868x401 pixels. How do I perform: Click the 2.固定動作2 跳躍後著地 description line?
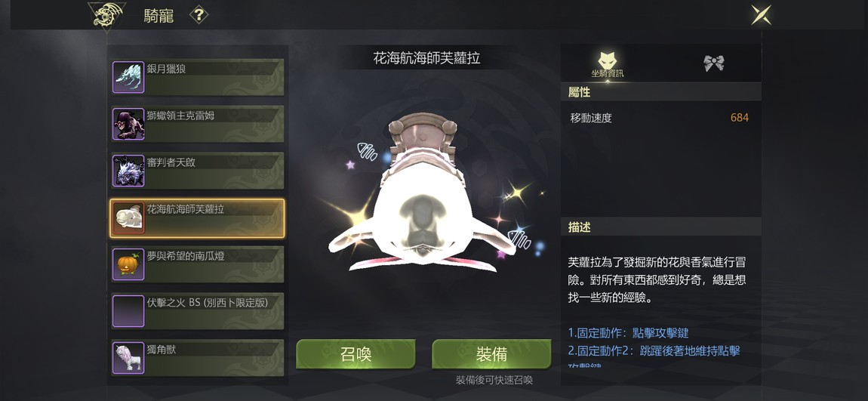654,350
